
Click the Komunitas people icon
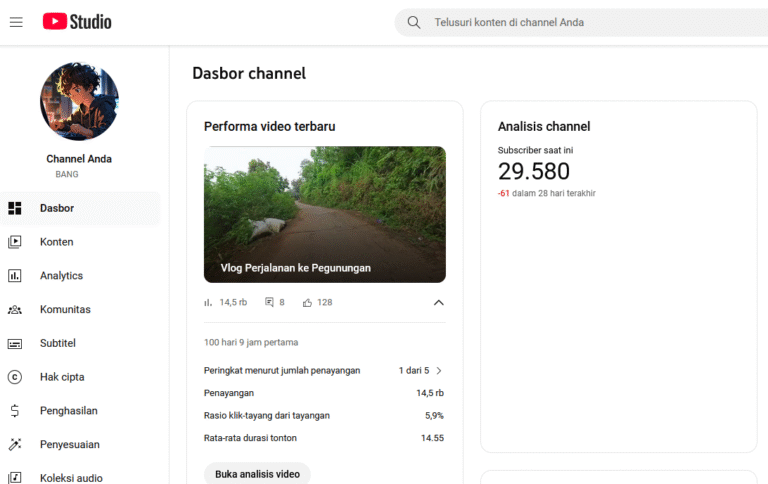pyautogui.click(x=15, y=310)
